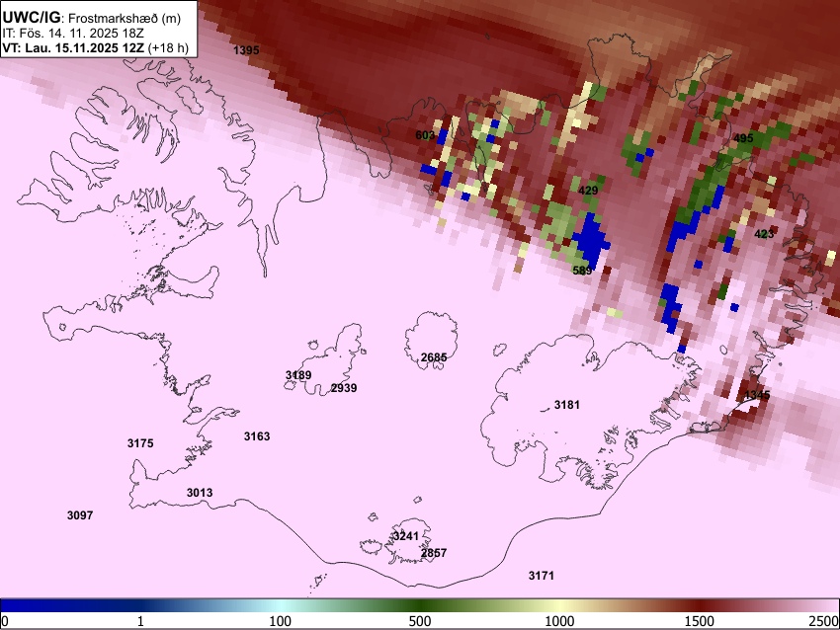840x630 pixels.
Task: Select the 3013 value label
Action: pyautogui.click(x=200, y=493)
